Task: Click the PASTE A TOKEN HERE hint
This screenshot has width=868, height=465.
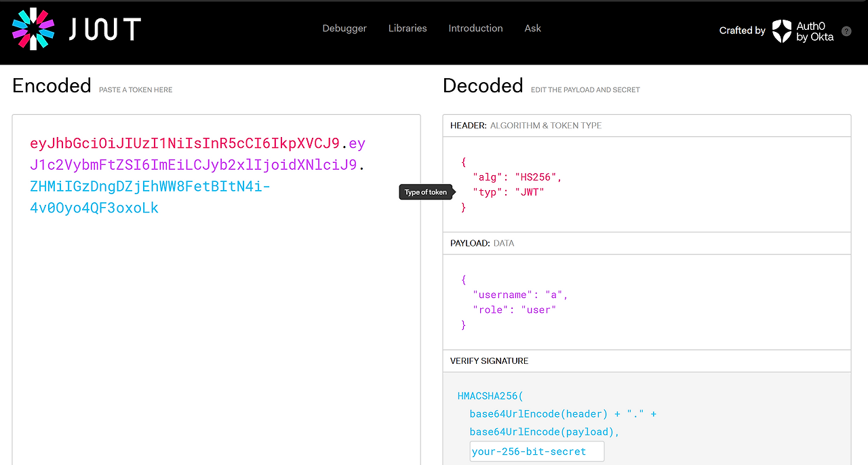Action: tap(136, 90)
